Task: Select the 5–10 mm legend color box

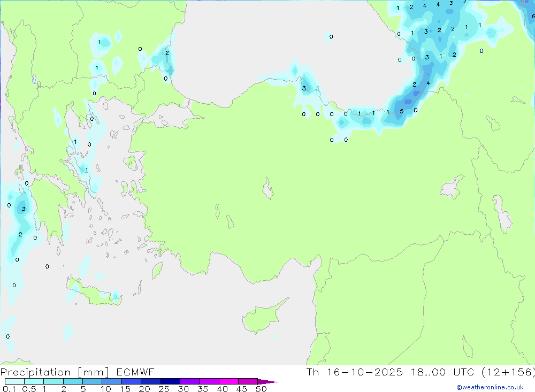Action: point(93,381)
